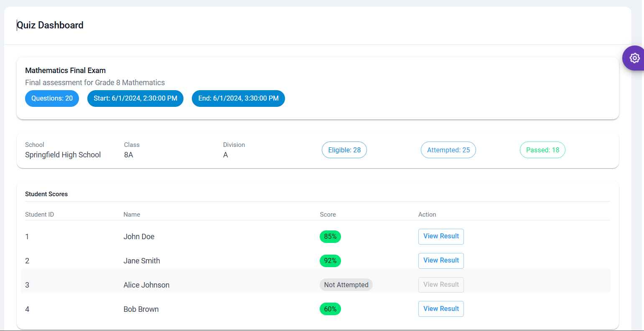
Task: Click the Attempted: 25 badge
Action: pos(448,150)
